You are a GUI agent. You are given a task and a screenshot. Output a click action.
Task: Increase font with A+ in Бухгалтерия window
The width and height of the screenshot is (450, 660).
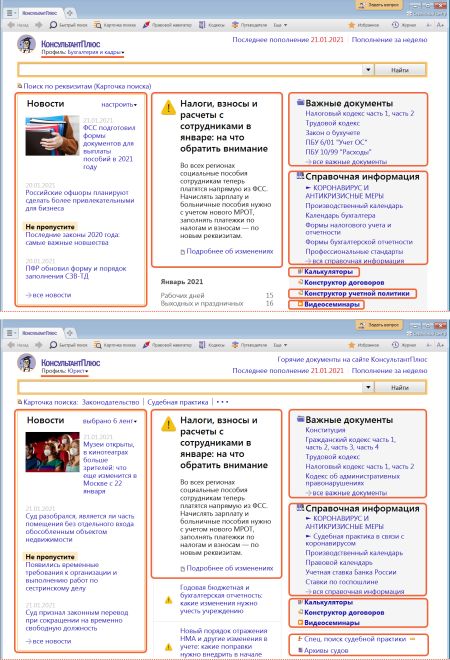[440, 25]
